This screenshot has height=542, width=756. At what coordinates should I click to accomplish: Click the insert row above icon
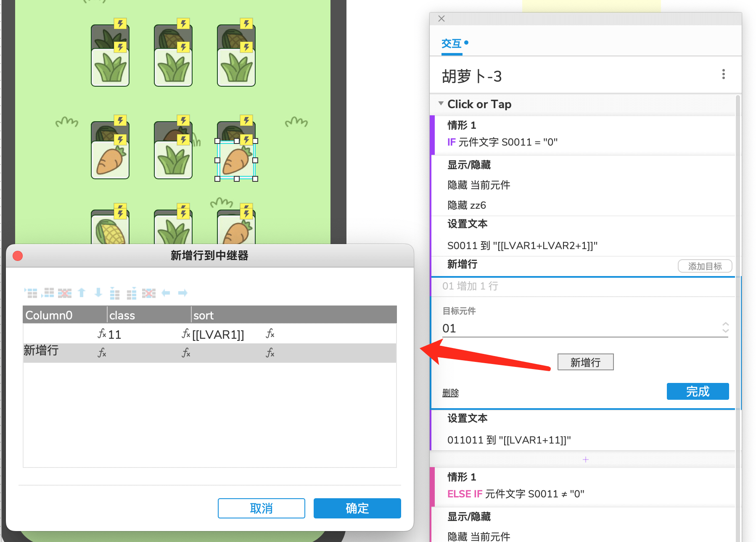pos(31,293)
